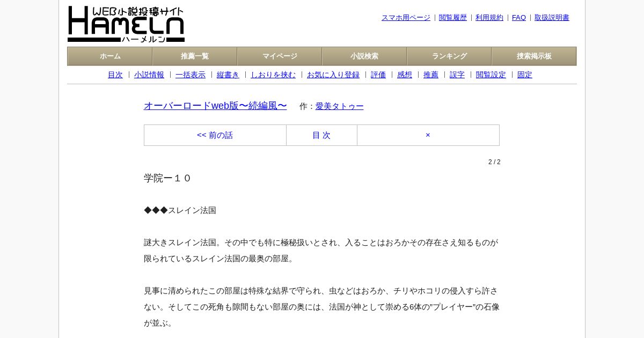
Task: Click しおりを挟む to add bookmark
Action: (273, 75)
